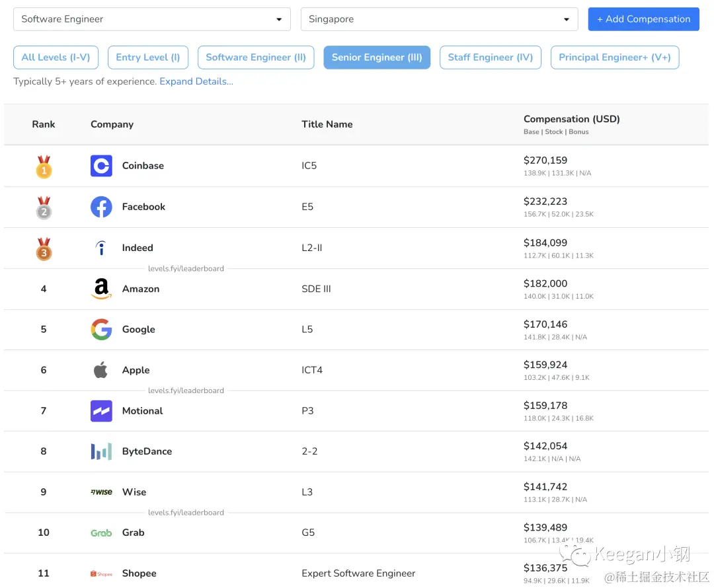Select the Staff Engineer (IV) filter
Screen dimensions: 714x588
490,57
